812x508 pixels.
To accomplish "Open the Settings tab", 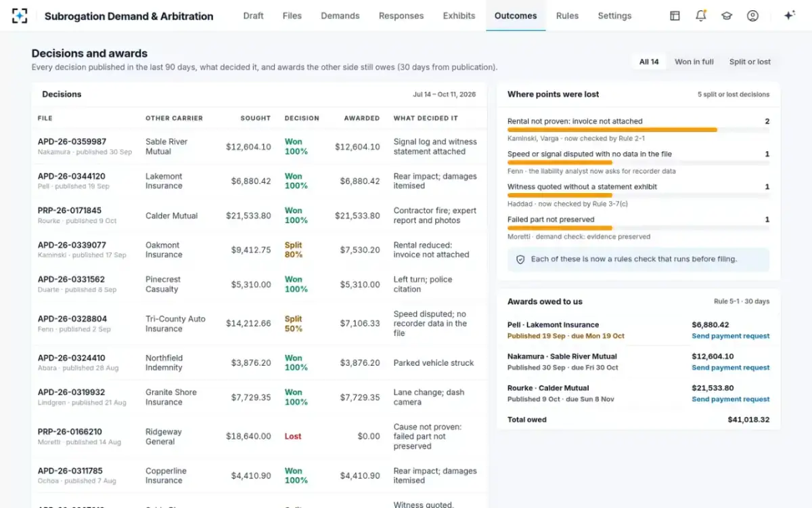I will click(x=614, y=16).
